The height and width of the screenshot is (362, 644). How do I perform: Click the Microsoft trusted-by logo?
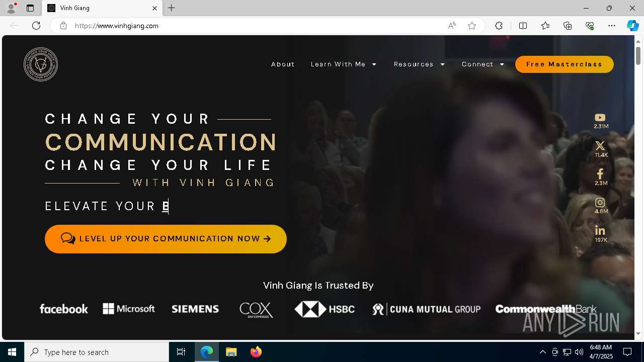click(129, 309)
